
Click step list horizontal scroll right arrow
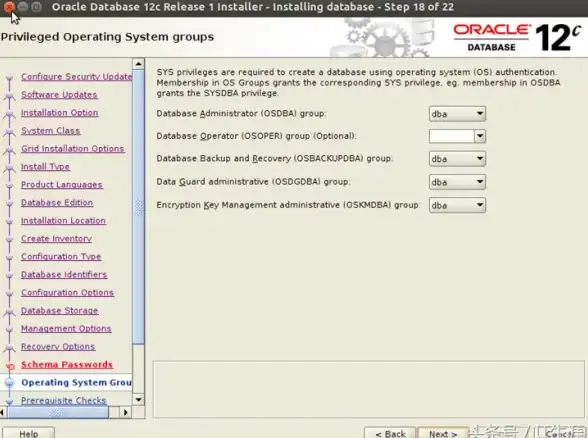pyautogui.click(x=126, y=412)
